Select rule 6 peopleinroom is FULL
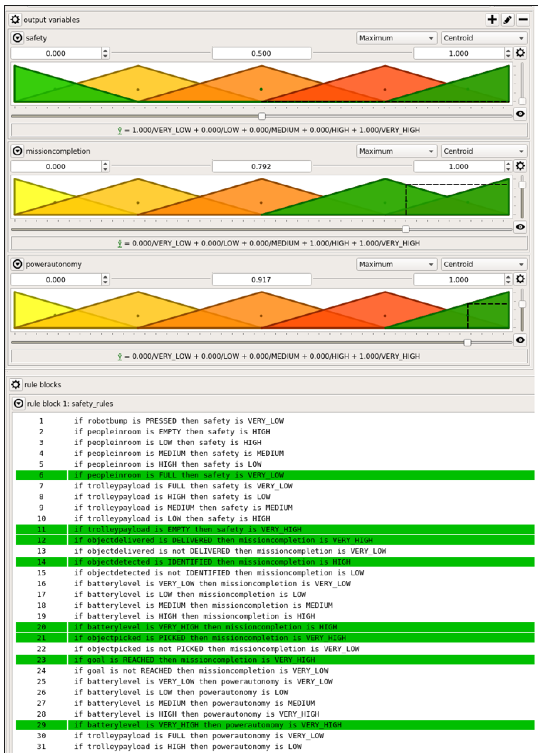 (179, 475)
